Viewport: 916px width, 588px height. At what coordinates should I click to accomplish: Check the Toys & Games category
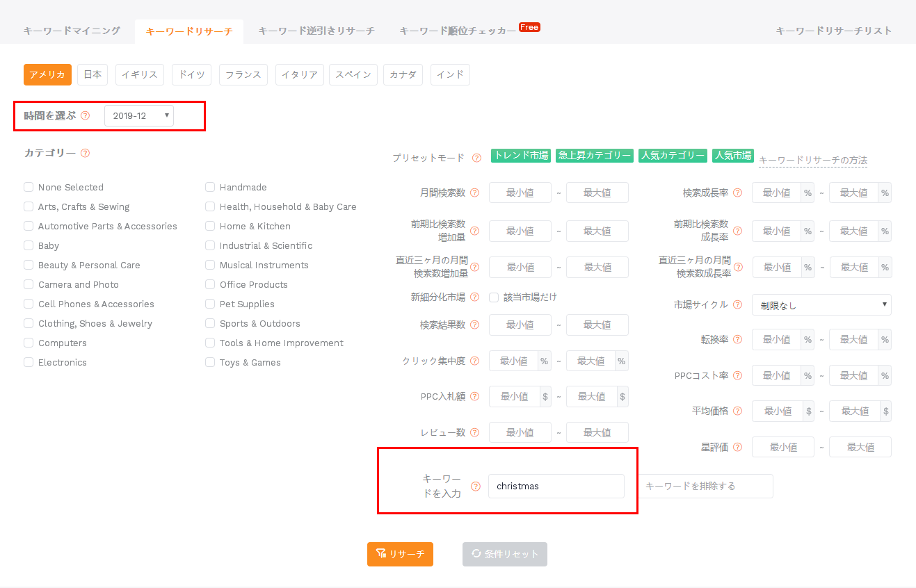pyautogui.click(x=210, y=362)
